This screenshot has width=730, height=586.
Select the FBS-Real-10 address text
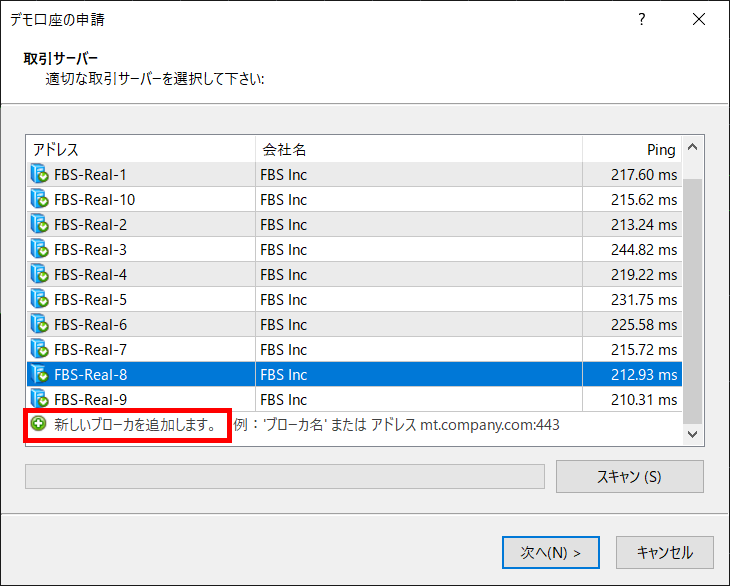95,200
